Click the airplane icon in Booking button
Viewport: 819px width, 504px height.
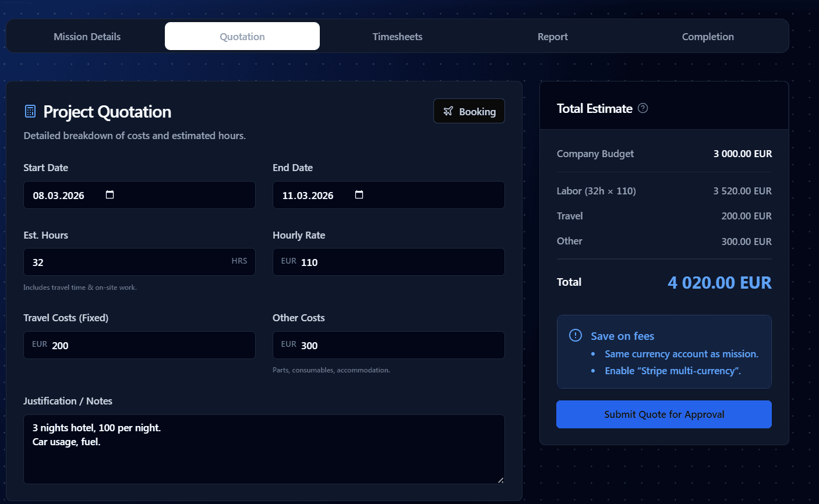click(x=448, y=111)
